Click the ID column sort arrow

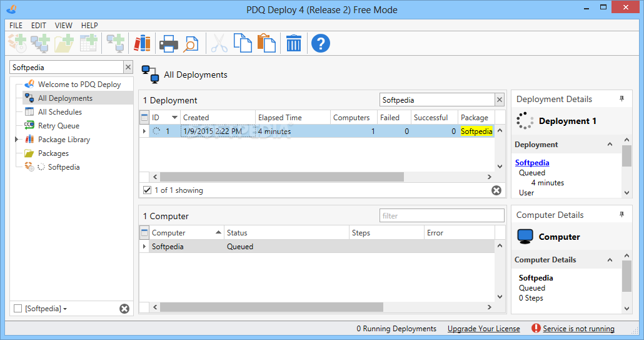point(174,118)
